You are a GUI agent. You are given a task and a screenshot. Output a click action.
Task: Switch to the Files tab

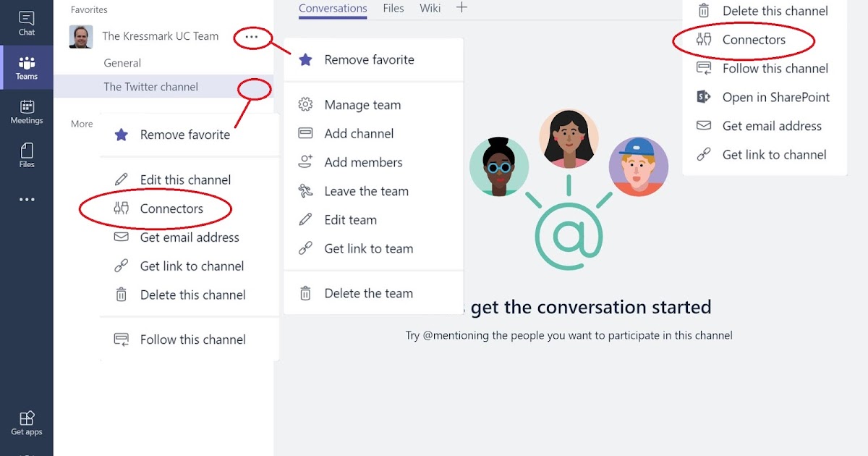coord(393,8)
